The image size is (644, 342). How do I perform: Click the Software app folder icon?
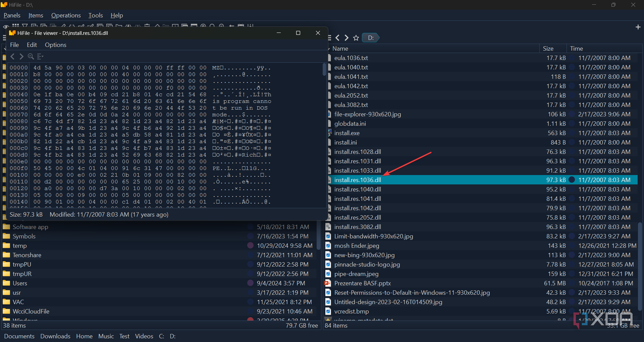[6, 227]
